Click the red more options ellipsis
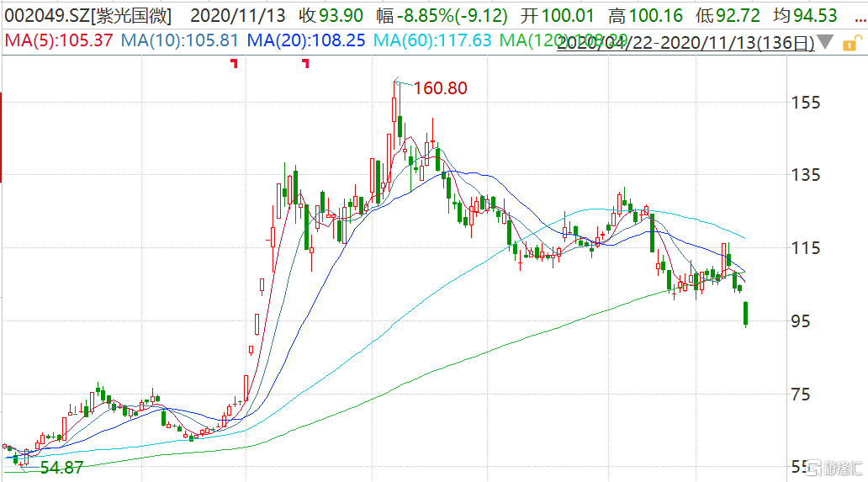Screen dimensions: 868x482 coord(860,19)
